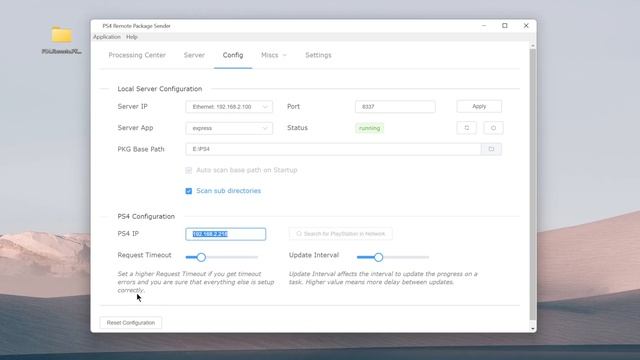Click the Apply button
The width and height of the screenshot is (640, 360).
(479, 106)
